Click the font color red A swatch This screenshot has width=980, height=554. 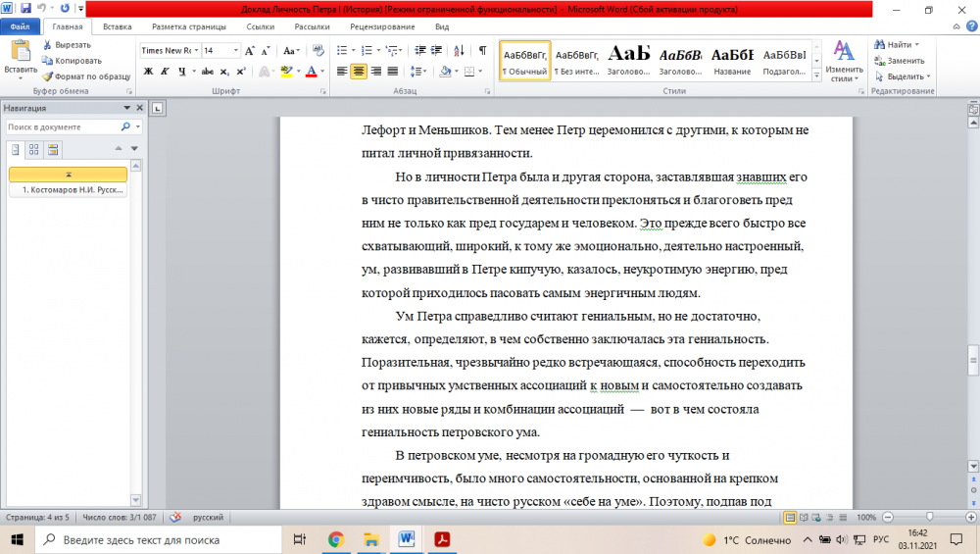(x=310, y=71)
